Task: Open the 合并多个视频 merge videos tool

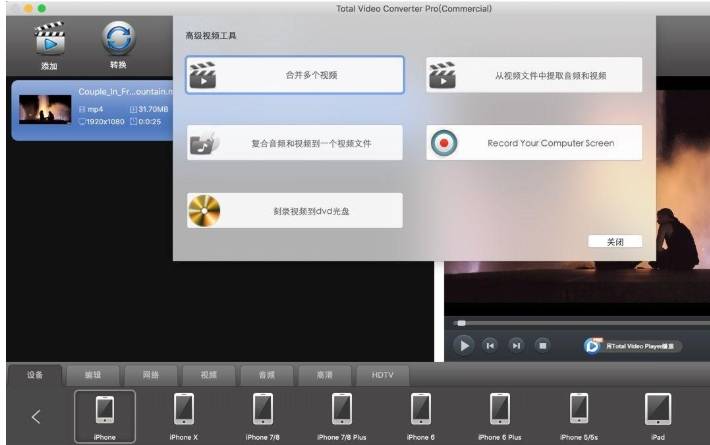Action: point(295,75)
